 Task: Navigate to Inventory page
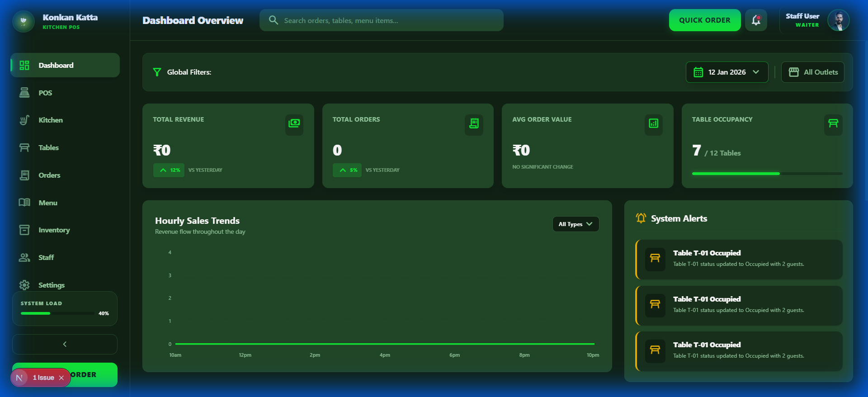pos(65,230)
